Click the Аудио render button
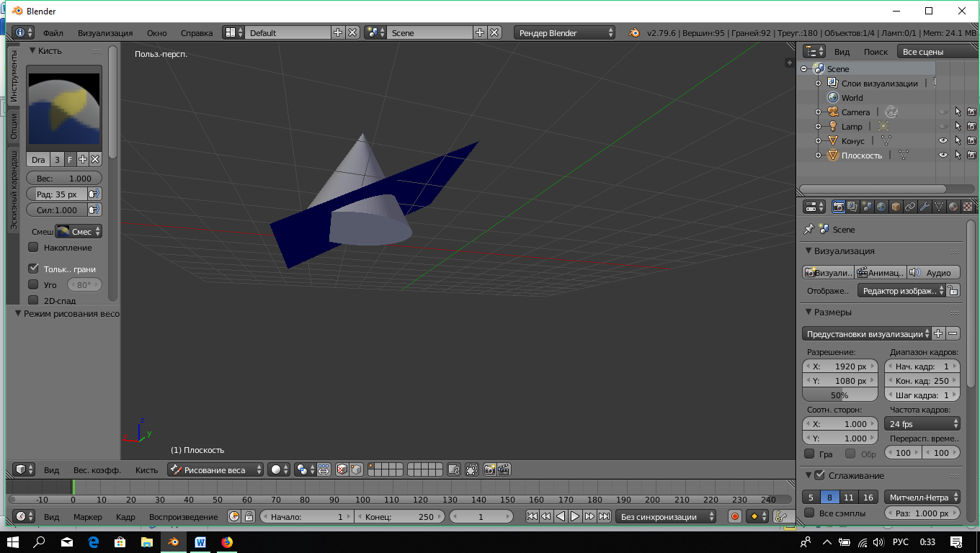980x553 pixels. click(x=933, y=272)
